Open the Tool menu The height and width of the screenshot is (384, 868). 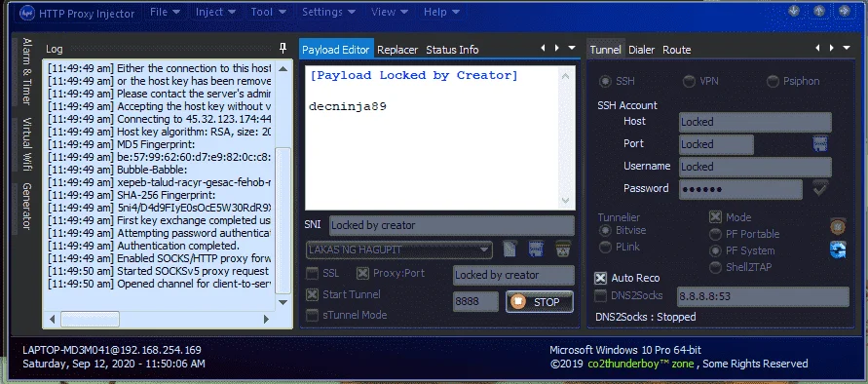[x=268, y=12]
